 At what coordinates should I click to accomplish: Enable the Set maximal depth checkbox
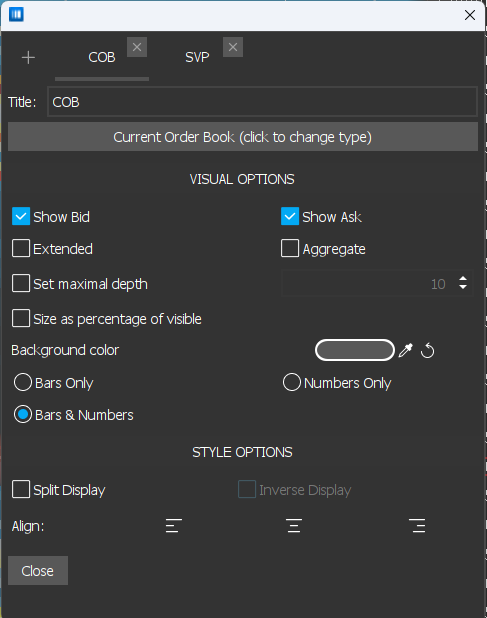[21, 283]
